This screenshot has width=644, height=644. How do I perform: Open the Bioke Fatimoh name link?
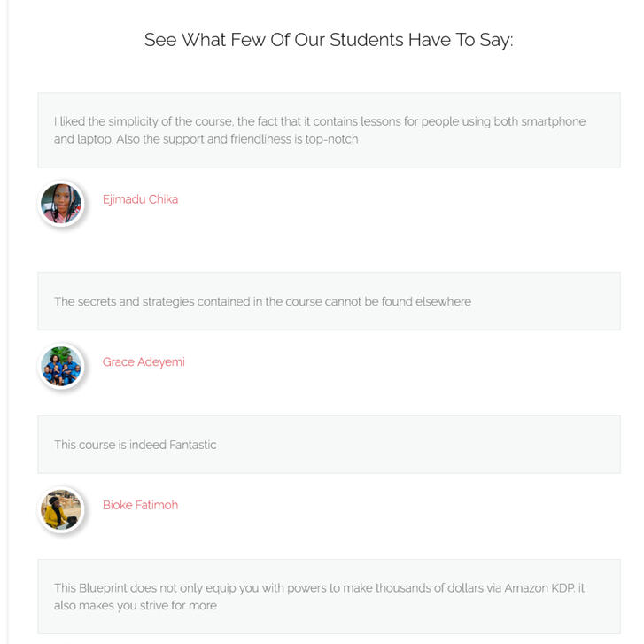[x=140, y=505]
